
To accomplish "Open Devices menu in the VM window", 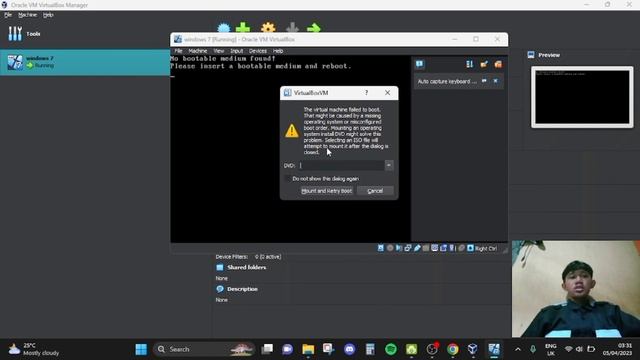I will coord(258,51).
